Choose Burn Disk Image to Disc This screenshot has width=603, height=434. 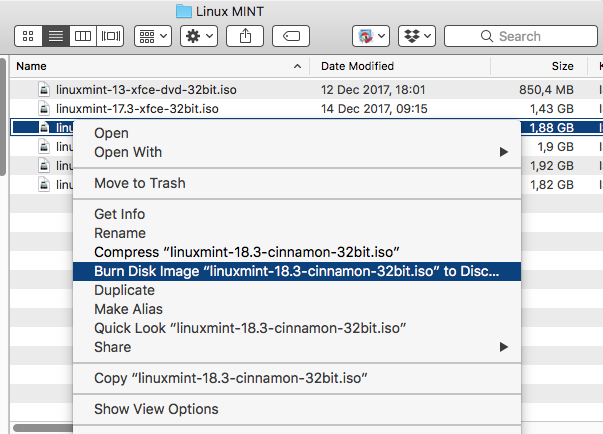pos(297,271)
